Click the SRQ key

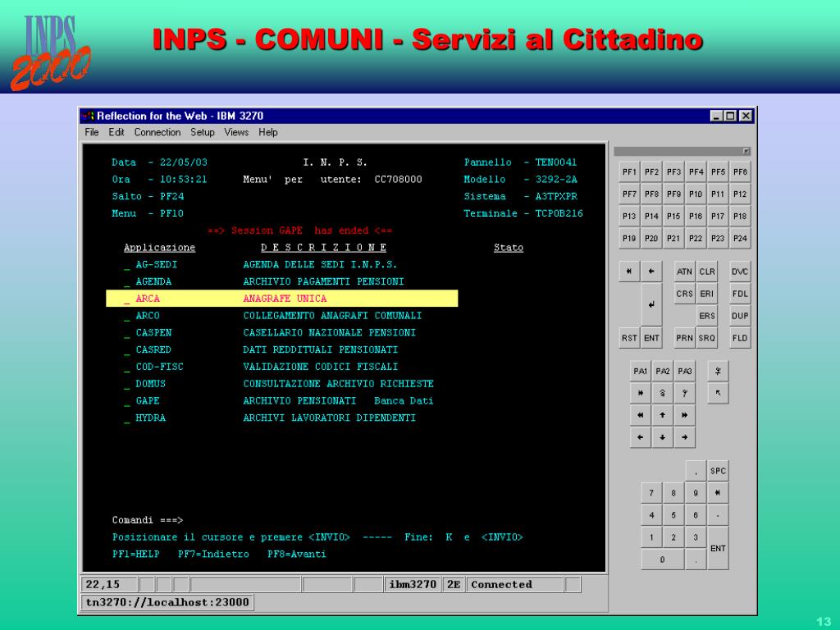coord(706,338)
